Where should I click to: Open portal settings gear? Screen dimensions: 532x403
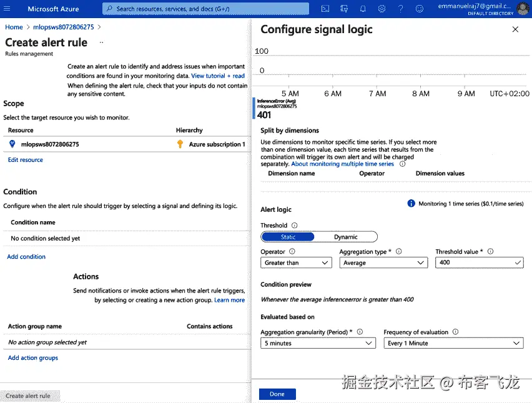pos(382,9)
